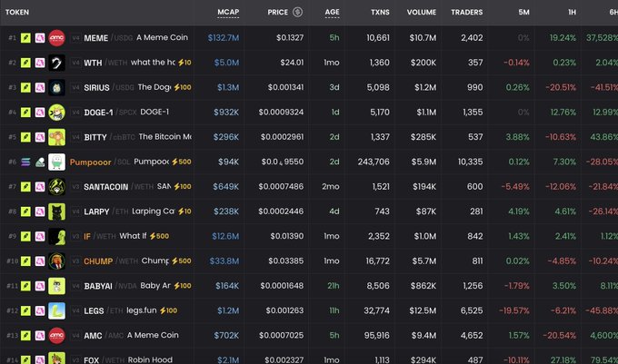Click the pink DEX icon in AMC row

click(x=40, y=335)
